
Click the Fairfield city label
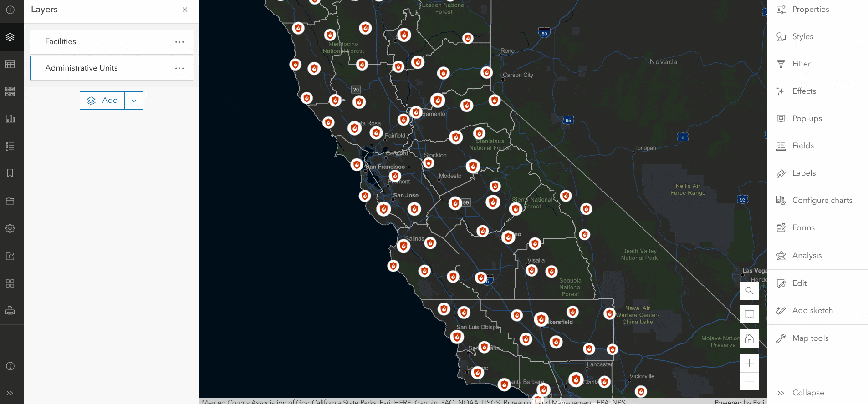[395, 136]
